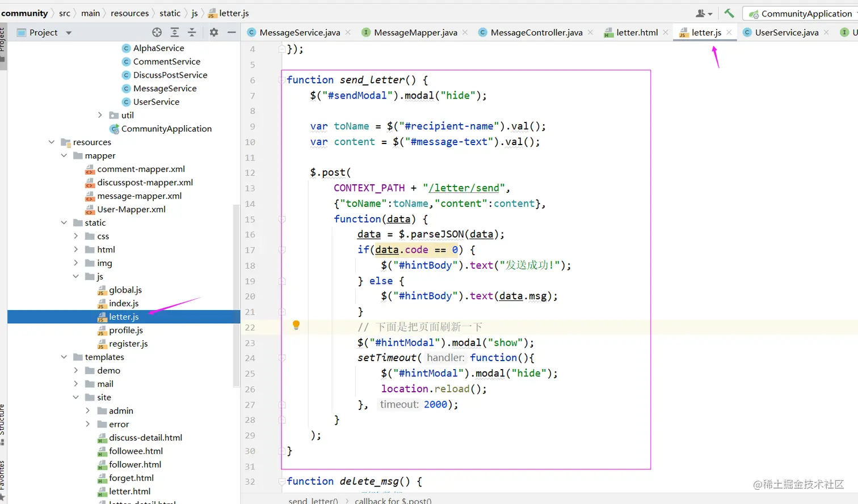The height and width of the screenshot is (504, 858).
Task: Click the Expand All icon in Project panel
Action: pyautogui.click(x=175, y=32)
